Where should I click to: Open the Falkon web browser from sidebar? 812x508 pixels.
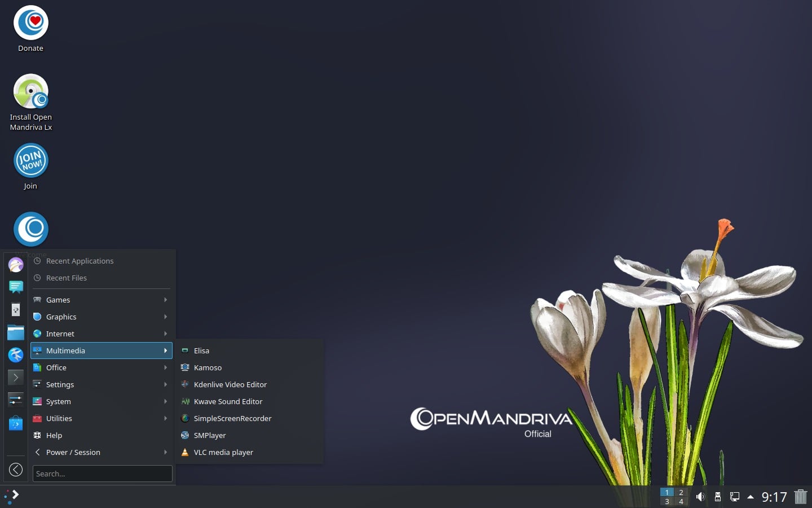pos(15,355)
